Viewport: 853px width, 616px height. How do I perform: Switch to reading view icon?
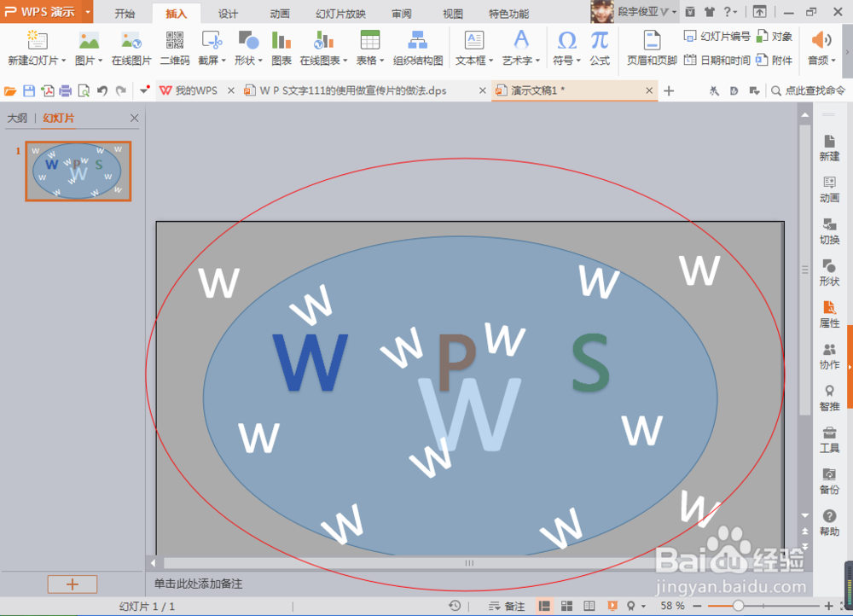[589, 606]
